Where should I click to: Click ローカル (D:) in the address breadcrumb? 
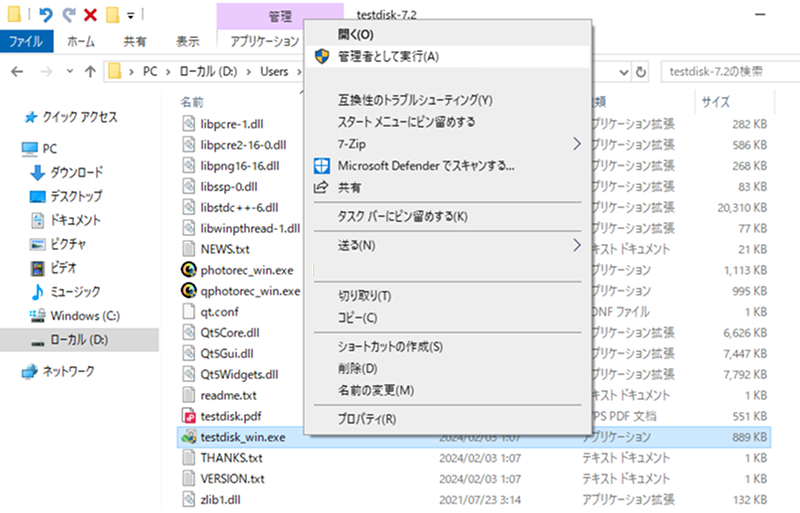(208, 71)
